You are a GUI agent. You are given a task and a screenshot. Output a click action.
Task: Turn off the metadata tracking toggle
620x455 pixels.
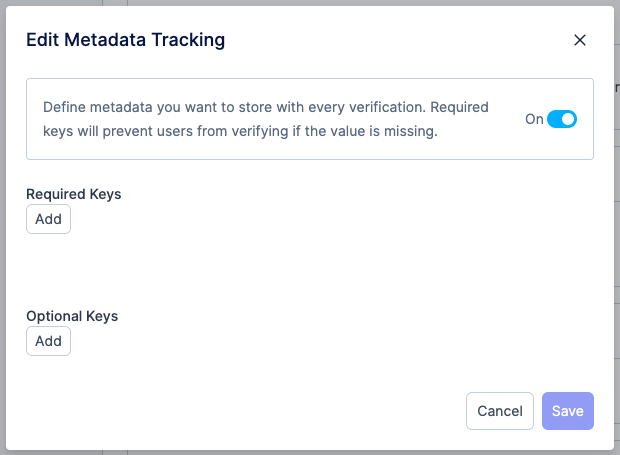tap(562, 119)
